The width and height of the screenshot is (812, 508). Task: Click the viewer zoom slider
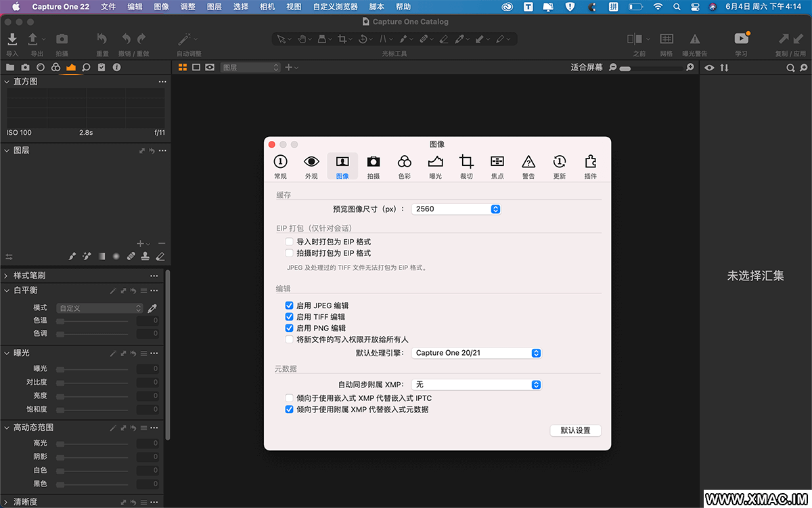[x=652, y=68]
